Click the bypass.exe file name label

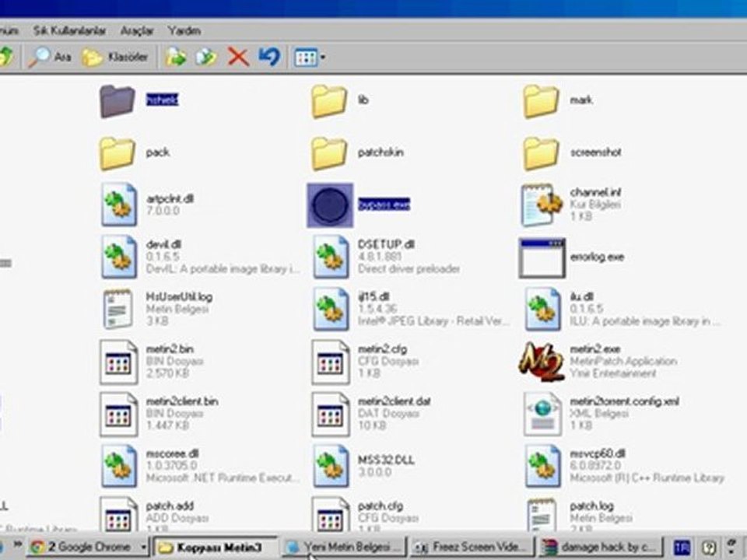[384, 205]
